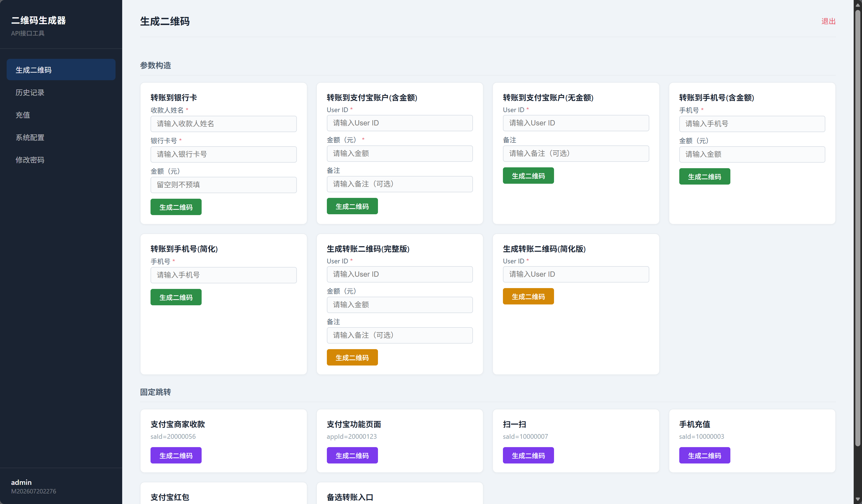Generate QR code for 手机充值
862x504 pixels.
[704, 455]
